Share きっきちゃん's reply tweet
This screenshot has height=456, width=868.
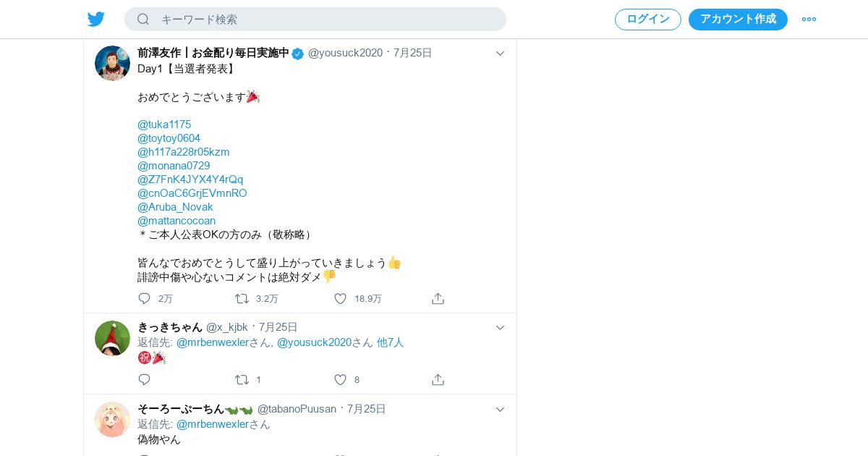click(x=438, y=379)
